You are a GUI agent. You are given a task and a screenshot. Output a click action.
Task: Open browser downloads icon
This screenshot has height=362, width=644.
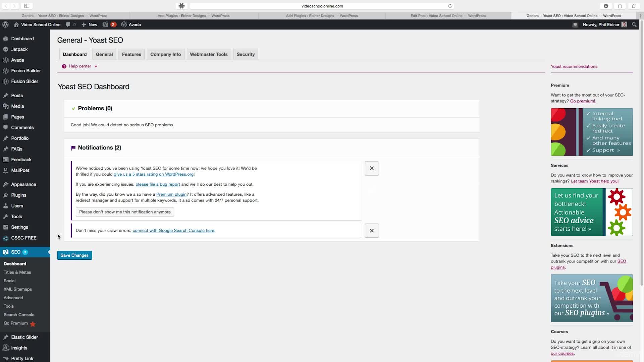click(606, 6)
